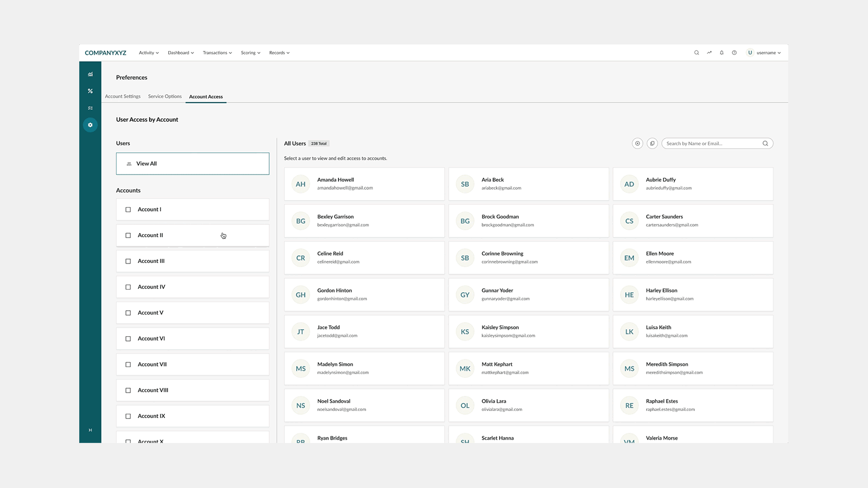868x488 pixels.
Task: Select the settings gear sidebar icon
Action: tap(90, 125)
